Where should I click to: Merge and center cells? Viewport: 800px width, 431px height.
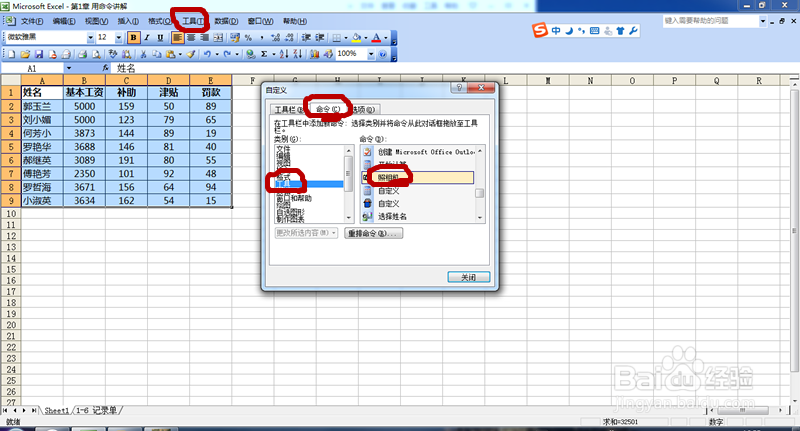(218, 37)
